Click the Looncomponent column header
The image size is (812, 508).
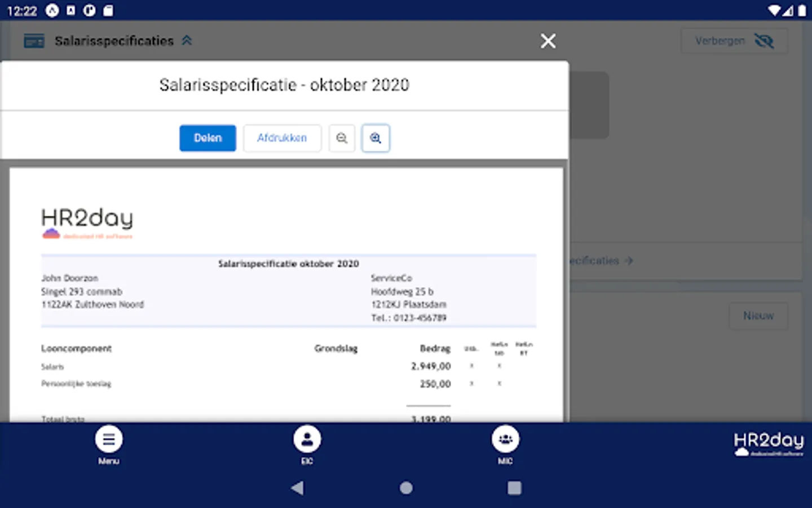coord(77,349)
